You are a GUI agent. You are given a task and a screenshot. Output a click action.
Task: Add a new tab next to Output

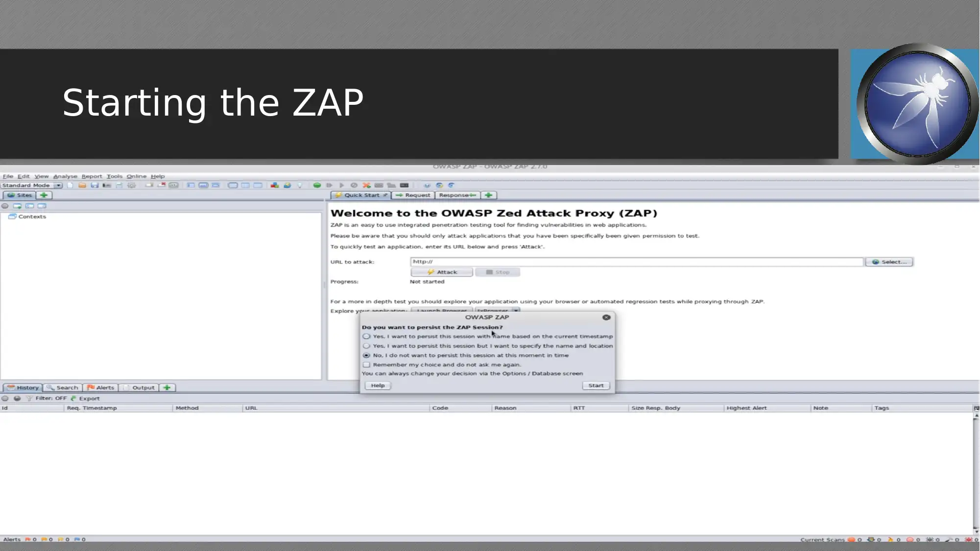(167, 387)
